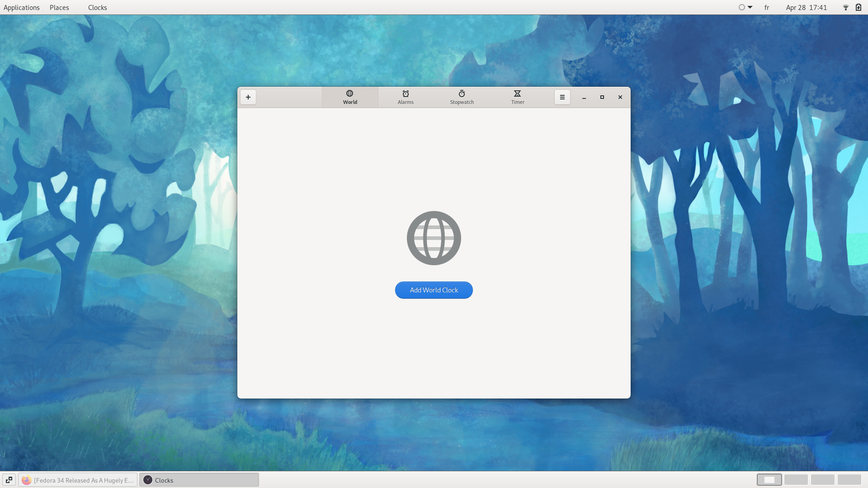Click the Clocks taskbar entry
This screenshot has height=488, width=868.
[x=199, y=480]
